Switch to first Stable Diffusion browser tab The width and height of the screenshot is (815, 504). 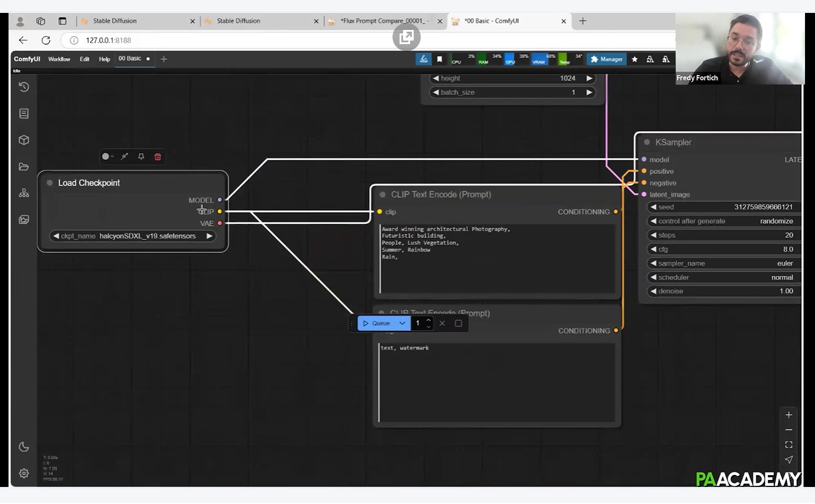pos(115,21)
